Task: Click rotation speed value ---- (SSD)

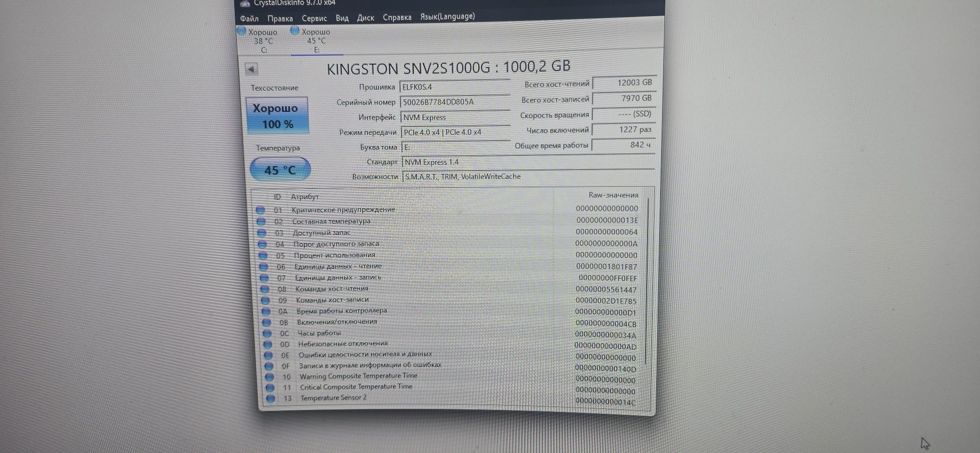Action: click(x=624, y=114)
